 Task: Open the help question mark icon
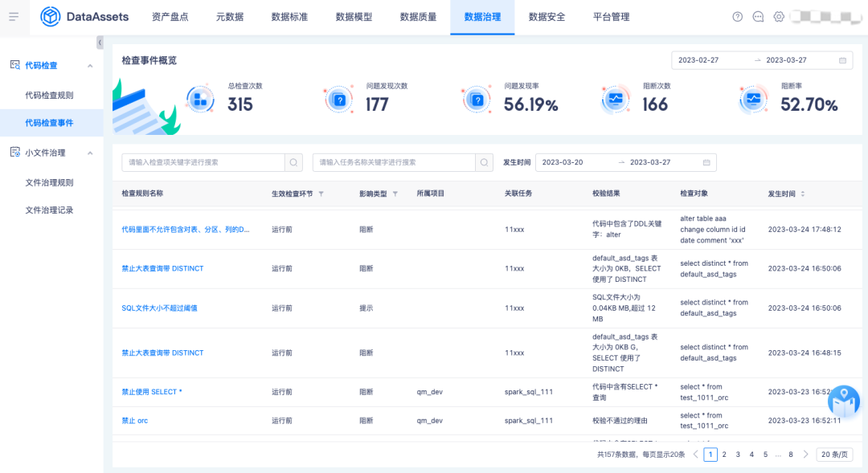(738, 17)
